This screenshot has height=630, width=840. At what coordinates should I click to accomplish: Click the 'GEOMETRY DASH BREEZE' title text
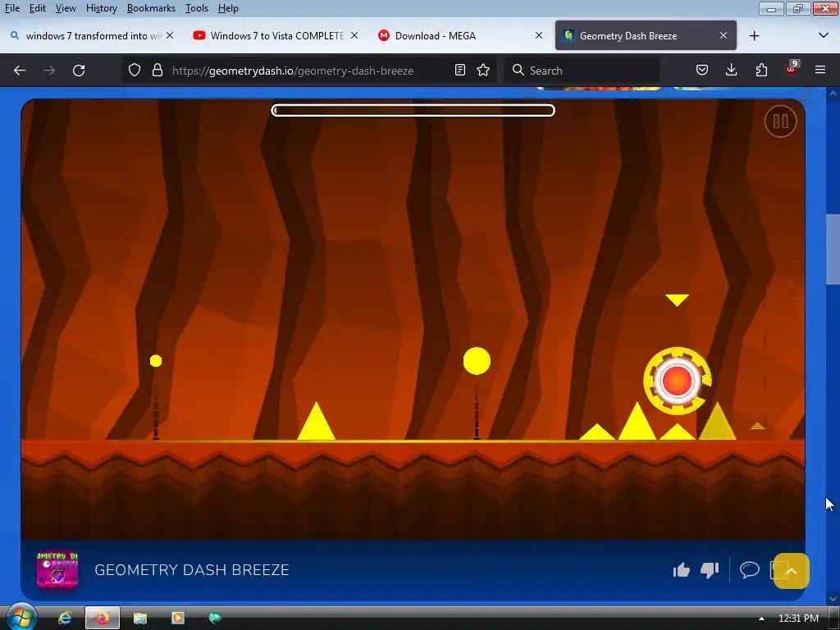192,570
